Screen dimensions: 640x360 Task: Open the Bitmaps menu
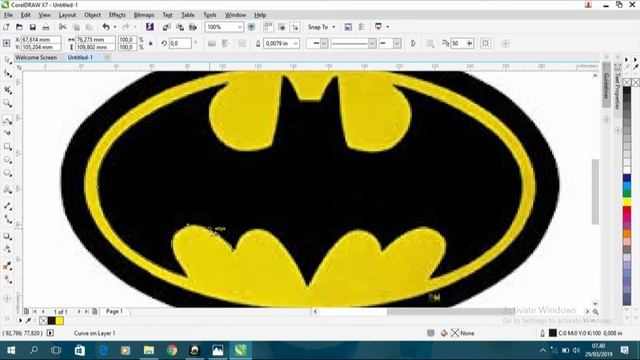click(x=144, y=15)
